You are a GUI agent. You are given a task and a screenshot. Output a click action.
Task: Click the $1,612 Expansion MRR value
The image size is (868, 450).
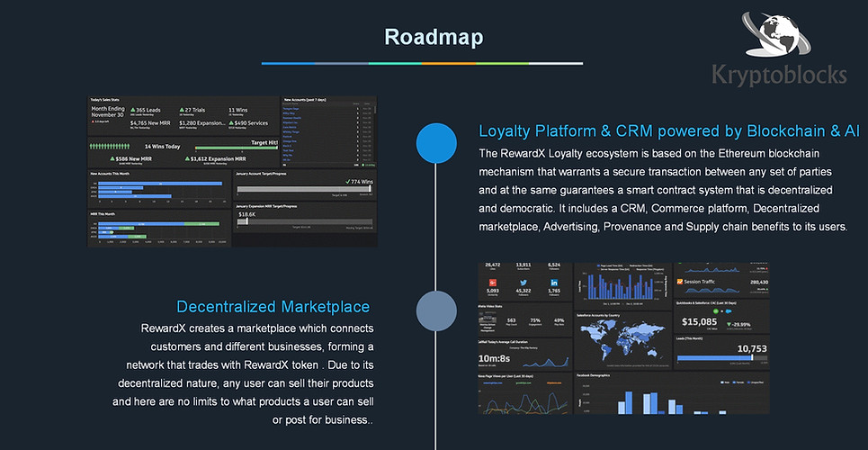[215, 158]
